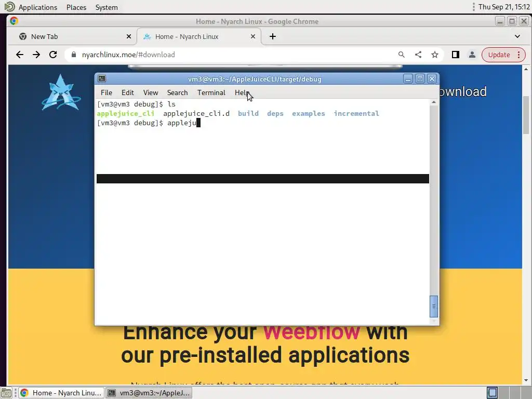This screenshot has height=399, width=532.
Task: Open terminal Help menu
Action: (242, 92)
